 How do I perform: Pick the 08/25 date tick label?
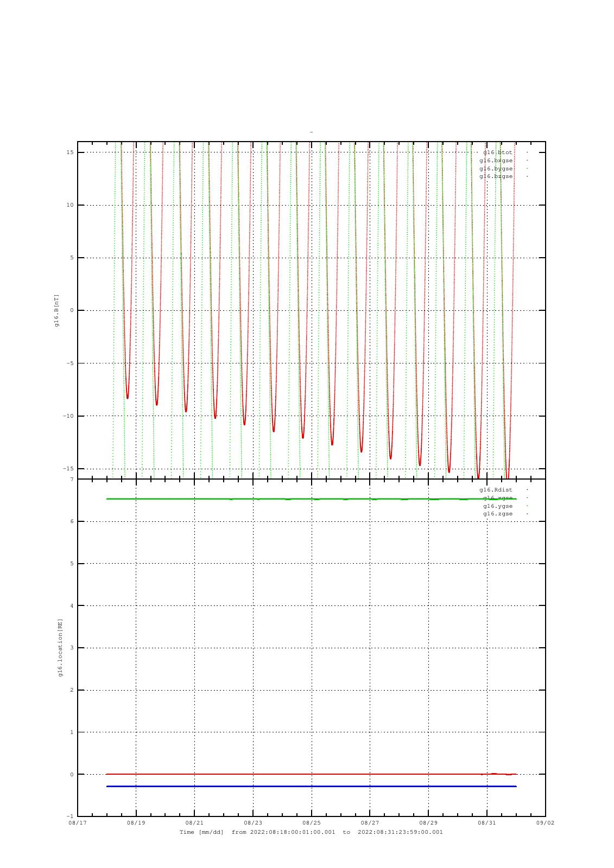coord(312,823)
